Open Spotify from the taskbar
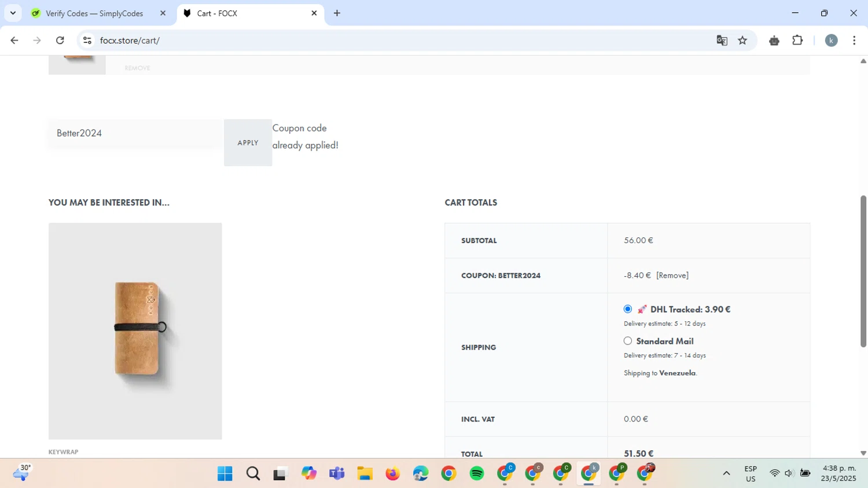Screen dimensions: 868x488 pyautogui.click(x=477, y=474)
